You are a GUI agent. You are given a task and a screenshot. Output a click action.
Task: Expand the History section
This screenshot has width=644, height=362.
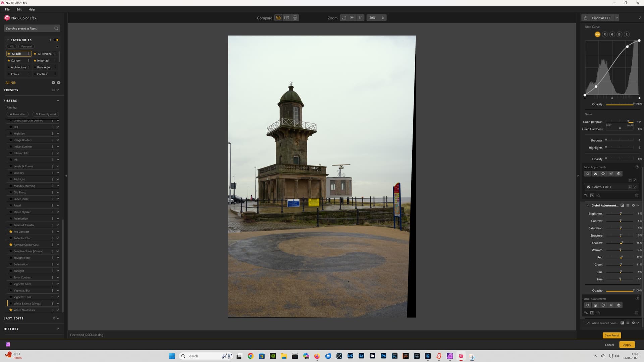58,329
